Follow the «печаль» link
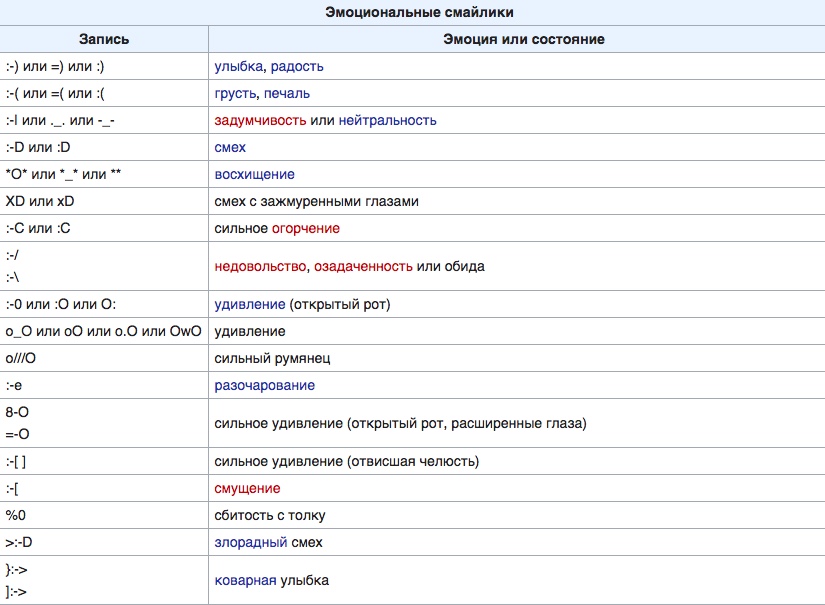825x605 pixels. (288, 94)
